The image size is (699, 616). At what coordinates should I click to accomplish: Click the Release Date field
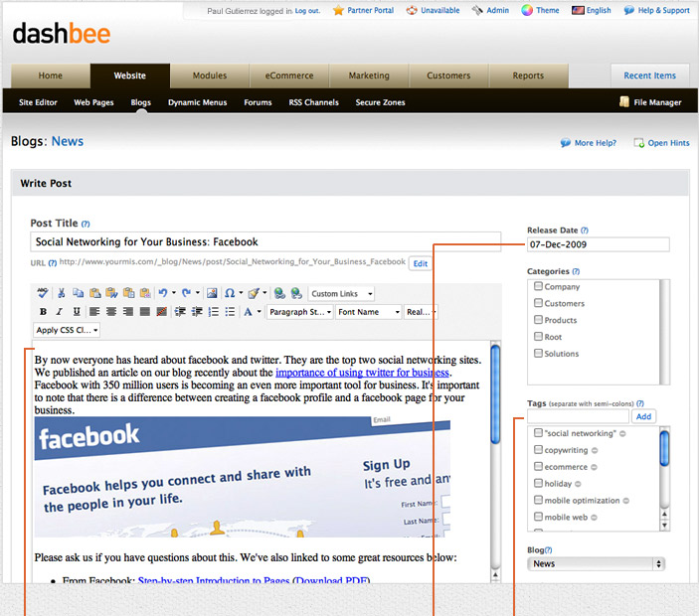click(599, 244)
